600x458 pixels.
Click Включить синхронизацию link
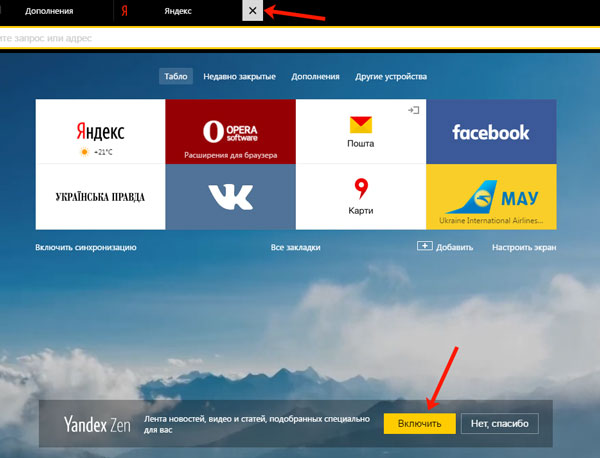(x=86, y=246)
